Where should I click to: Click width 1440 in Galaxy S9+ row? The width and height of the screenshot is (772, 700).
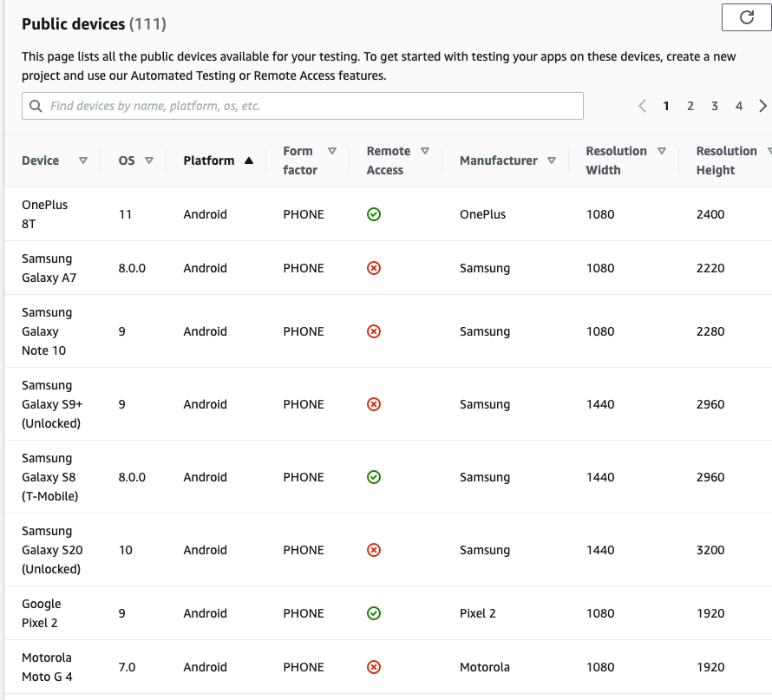(600, 404)
